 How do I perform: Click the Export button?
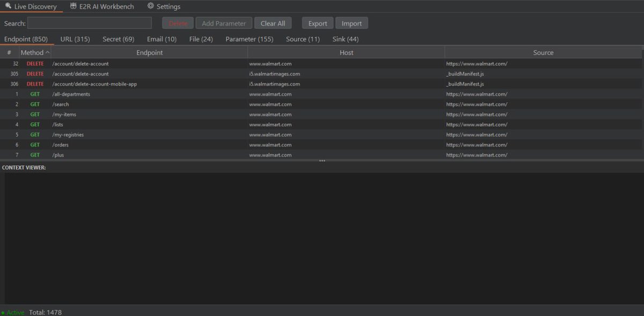[318, 23]
